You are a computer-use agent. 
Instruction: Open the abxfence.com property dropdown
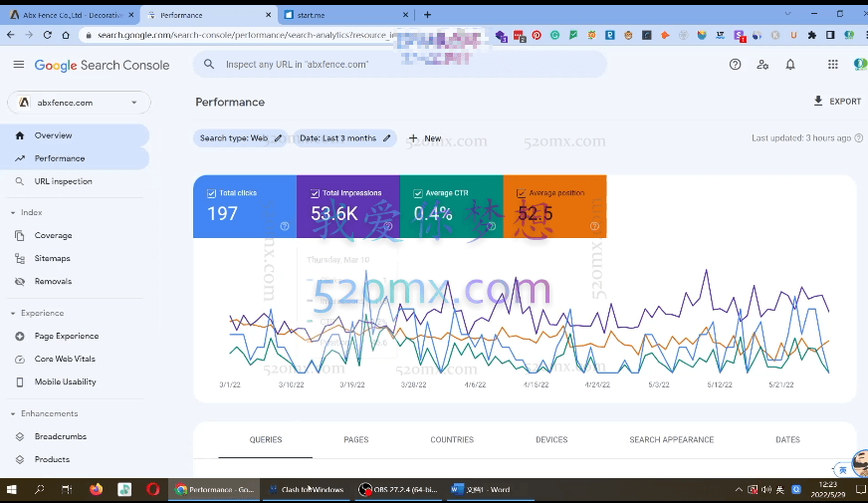(80, 103)
